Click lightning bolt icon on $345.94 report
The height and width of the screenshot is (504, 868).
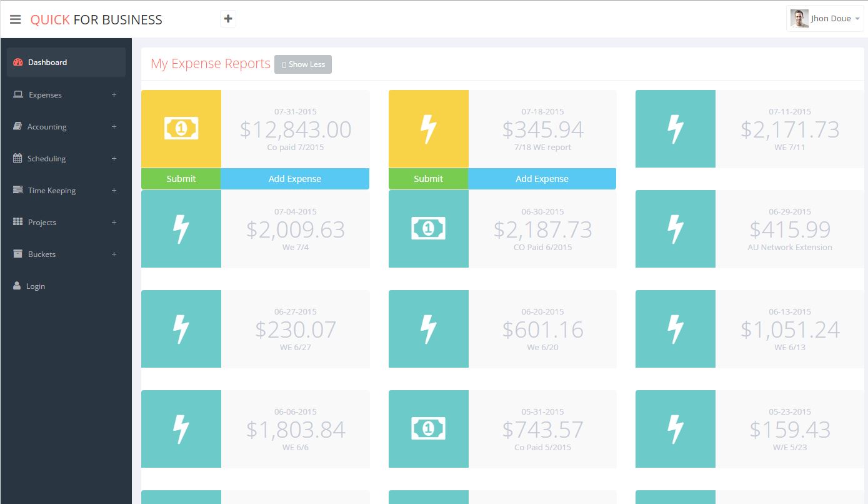point(428,129)
